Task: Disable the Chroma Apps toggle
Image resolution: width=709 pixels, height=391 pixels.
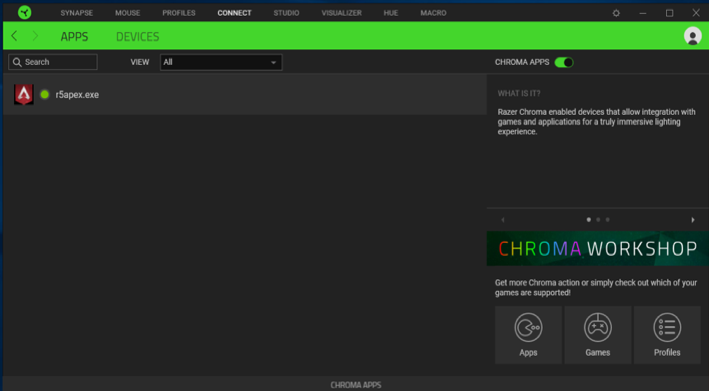Action: tap(564, 62)
